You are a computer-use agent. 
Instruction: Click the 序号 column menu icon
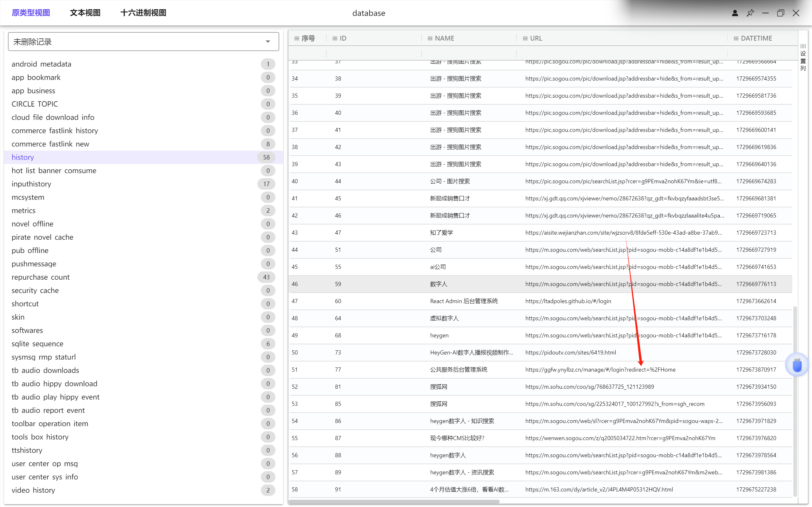(x=297, y=39)
